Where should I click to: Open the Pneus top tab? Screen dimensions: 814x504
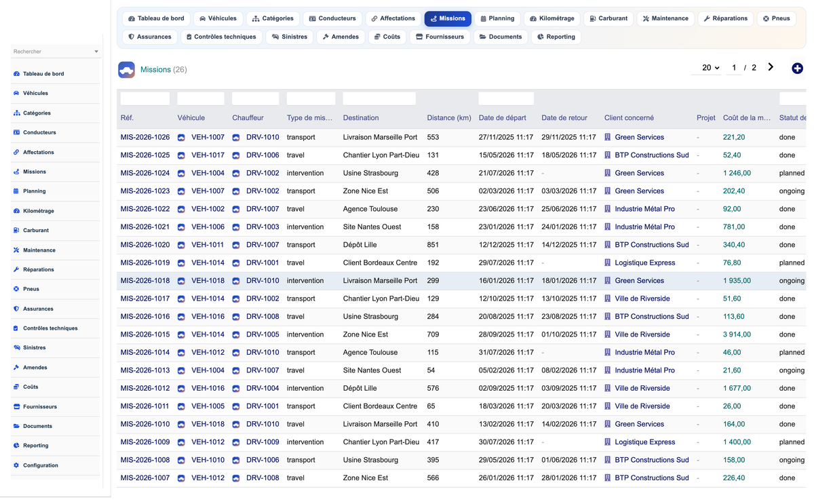tap(776, 19)
